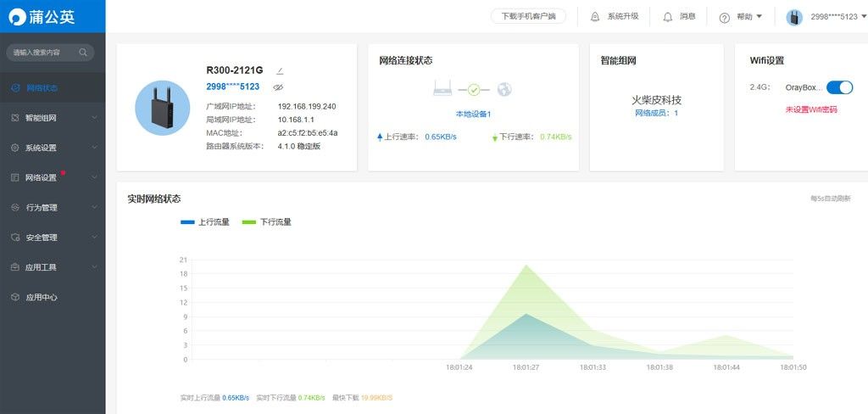Click the search magnifier icon in sidebar
The height and width of the screenshot is (414, 868).
(83, 53)
